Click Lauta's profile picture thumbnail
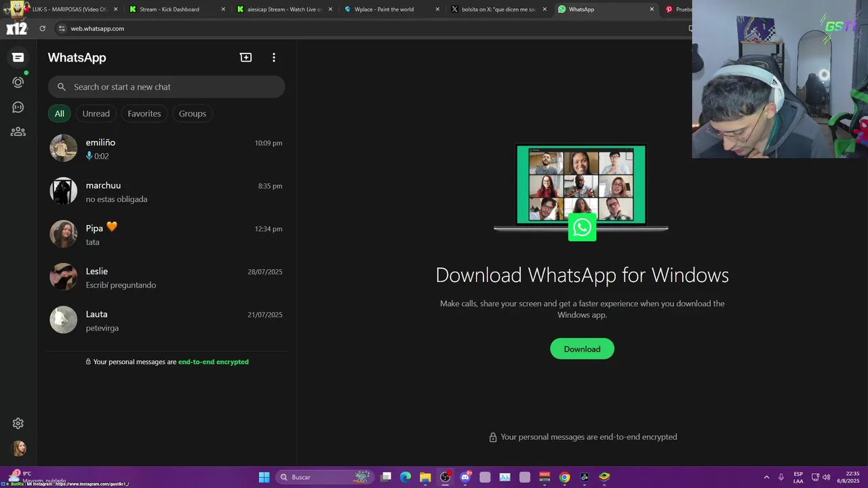Viewport: 868px width, 488px height. 63,320
